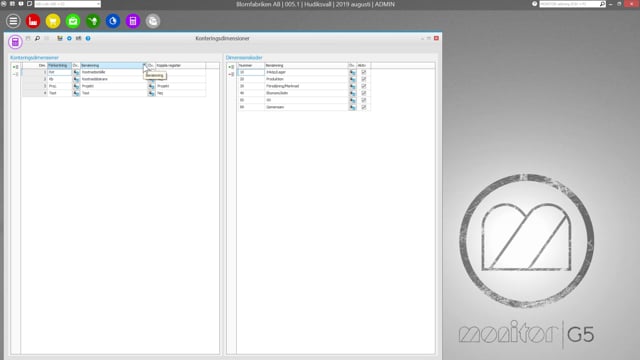
Task: Click the column-layout icon beside the help icon
Action: tap(78, 38)
